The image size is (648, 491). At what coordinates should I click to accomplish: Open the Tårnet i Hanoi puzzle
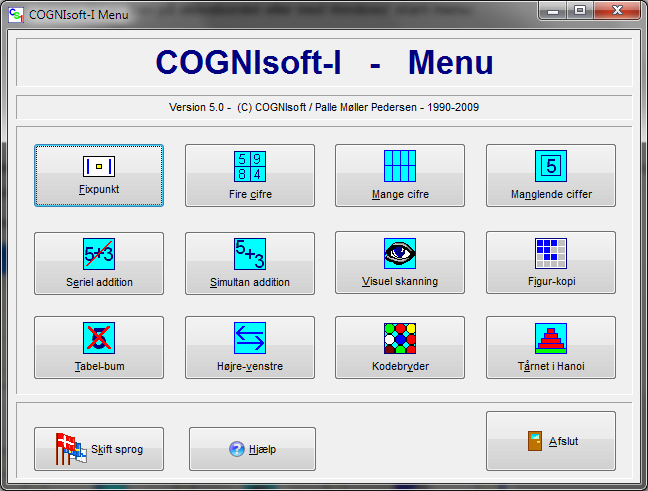551,347
